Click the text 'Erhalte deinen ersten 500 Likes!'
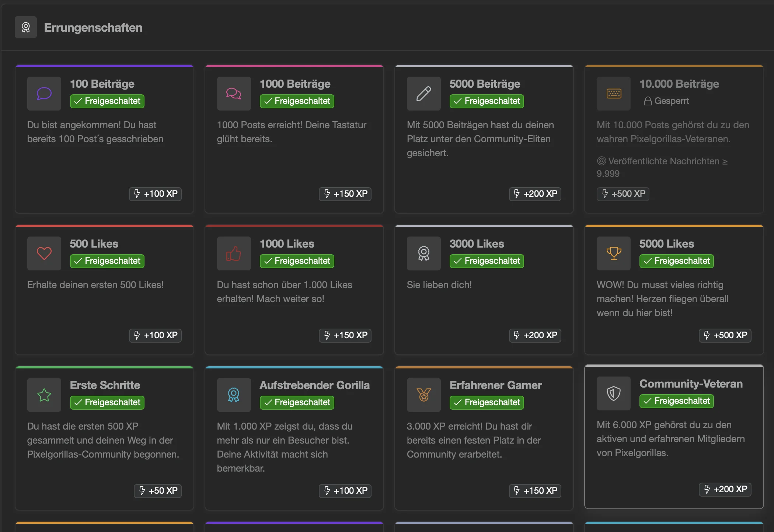Screen dimensions: 774x532 point(95,285)
